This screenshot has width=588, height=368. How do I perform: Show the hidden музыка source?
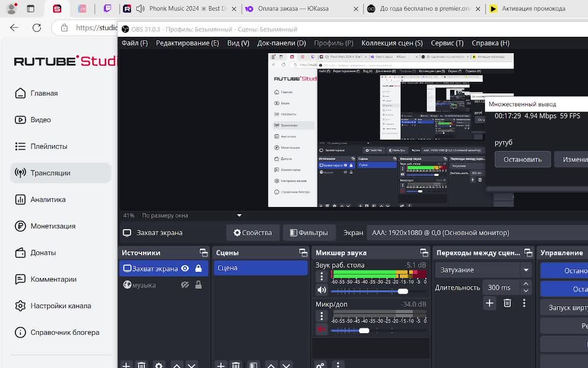click(185, 285)
